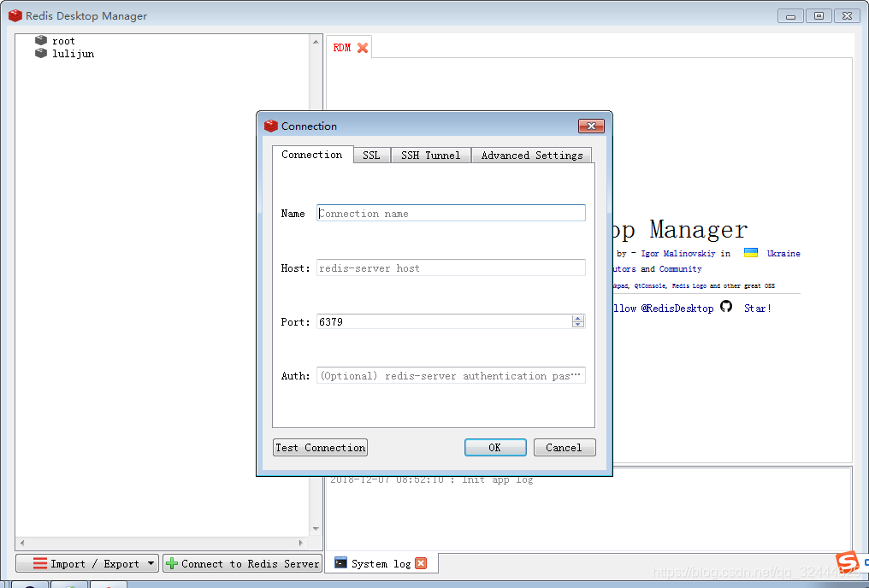
Task: Open the lulijun connection in tree
Action: point(73,54)
